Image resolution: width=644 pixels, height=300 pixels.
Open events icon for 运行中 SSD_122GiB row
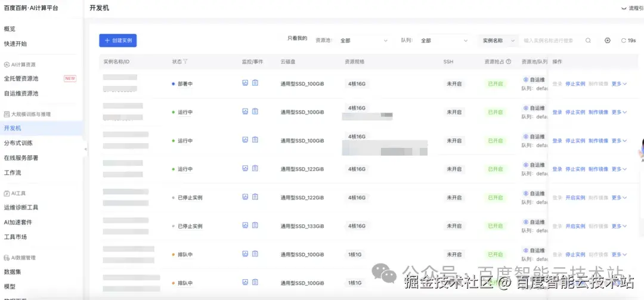click(255, 168)
